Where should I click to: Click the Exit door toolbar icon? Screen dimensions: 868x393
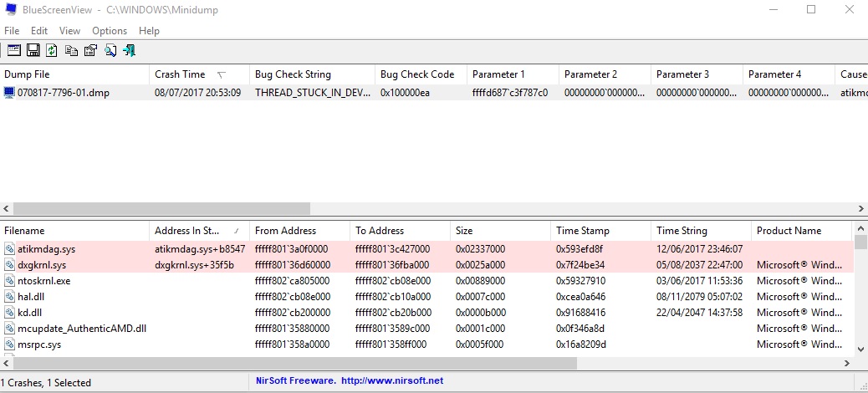129,50
